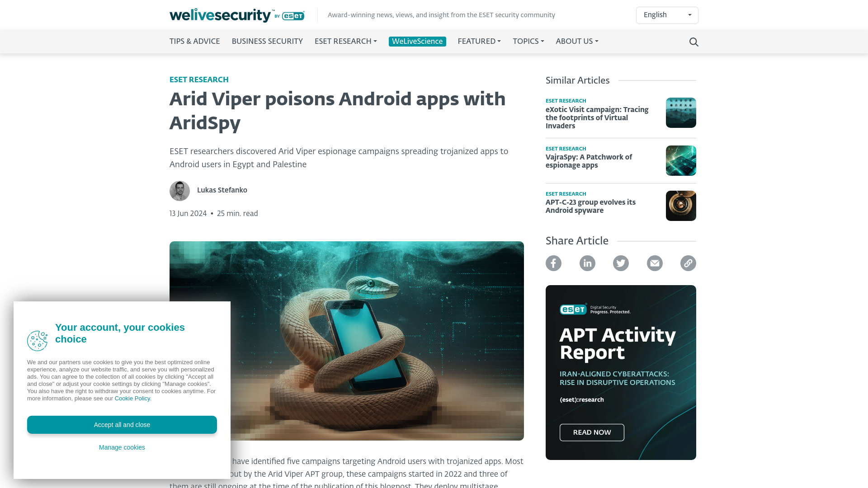Screen dimensions: 868x488
Task: Click the Cookie Policy link
Action: [132, 398]
